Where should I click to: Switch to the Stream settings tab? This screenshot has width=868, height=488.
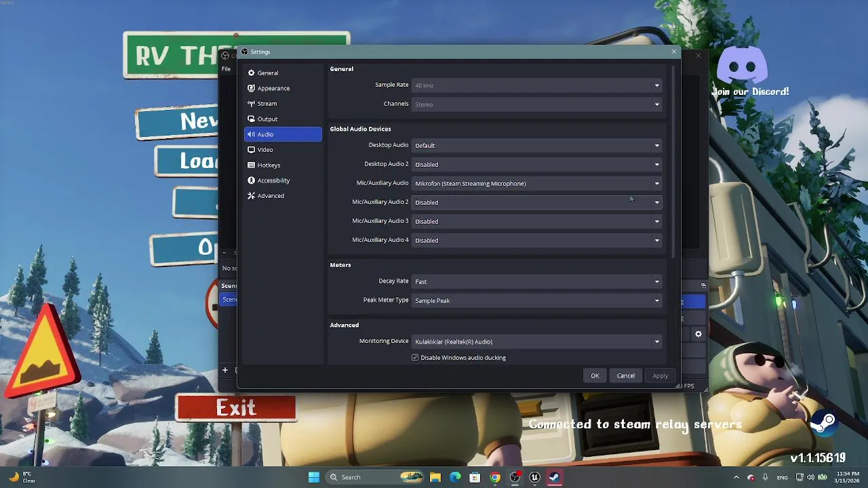click(283, 104)
